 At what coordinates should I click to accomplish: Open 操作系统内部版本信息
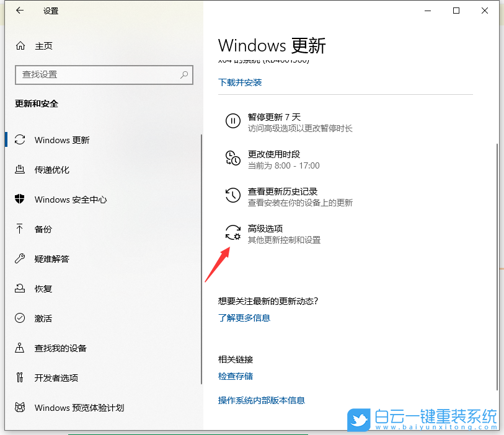coord(261,400)
